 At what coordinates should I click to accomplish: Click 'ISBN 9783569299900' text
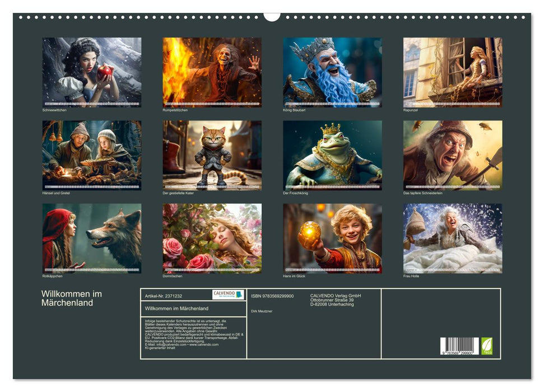tap(272, 296)
